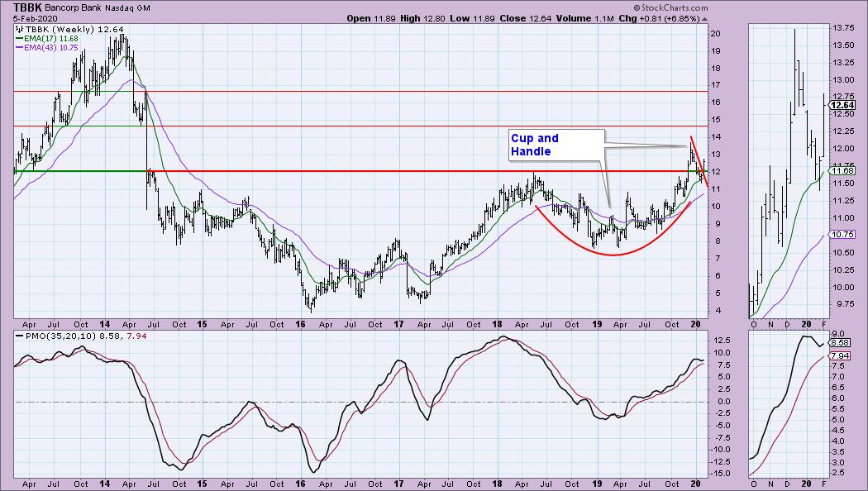This screenshot has height=491, width=868.
Task: Click the 13.25 label on zoom panel axis
Action: pyautogui.click(x=842, y=63)
